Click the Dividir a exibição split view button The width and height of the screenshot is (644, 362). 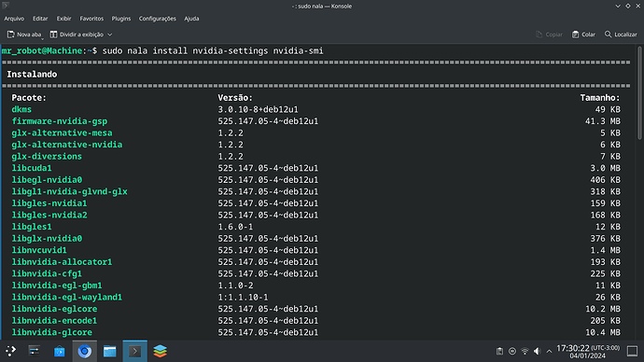[x=77, y=35]
